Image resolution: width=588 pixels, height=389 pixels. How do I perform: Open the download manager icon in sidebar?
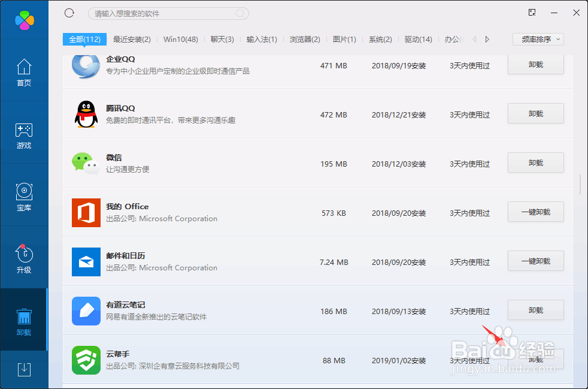[x=24, y=369]
